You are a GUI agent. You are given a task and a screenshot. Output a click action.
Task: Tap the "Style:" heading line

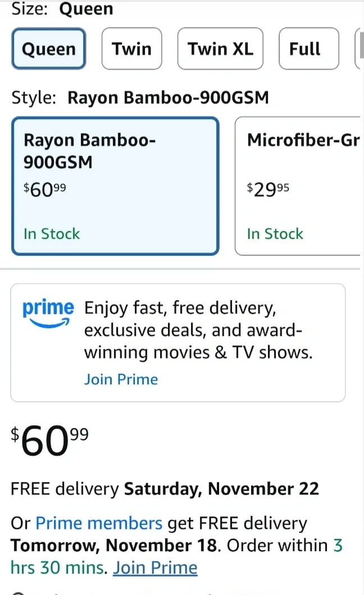click(140, 98)
